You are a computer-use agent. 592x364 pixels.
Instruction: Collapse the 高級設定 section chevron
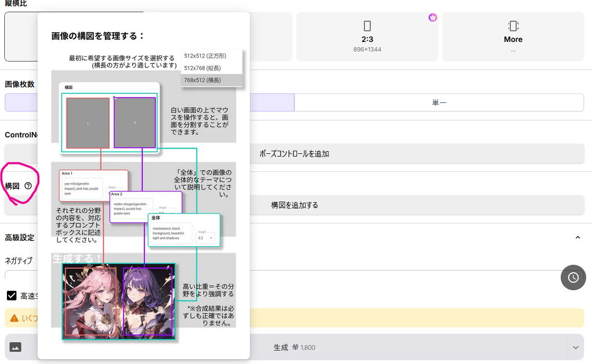[x=578, y=238]
